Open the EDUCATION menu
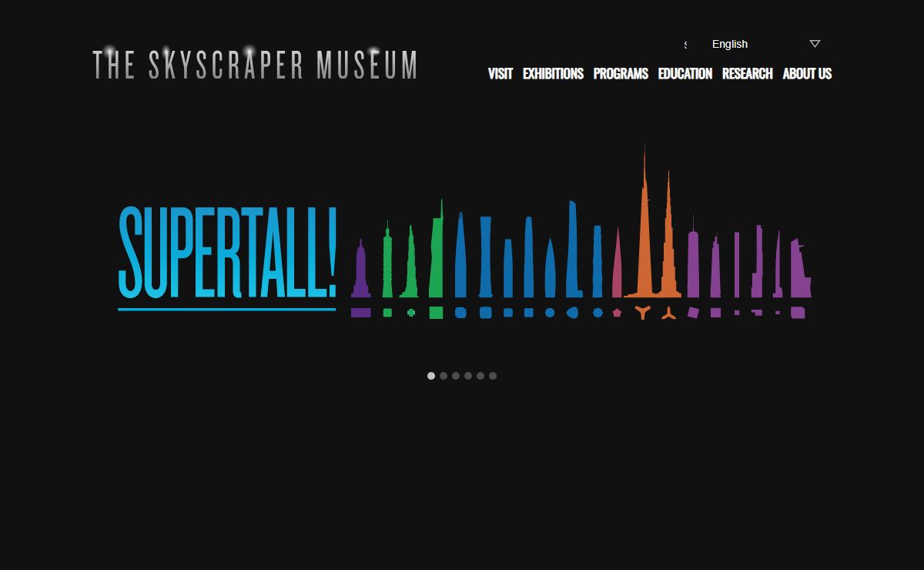Image resolution: width=924 pixels, height=570 pixels. coord(685,74)
